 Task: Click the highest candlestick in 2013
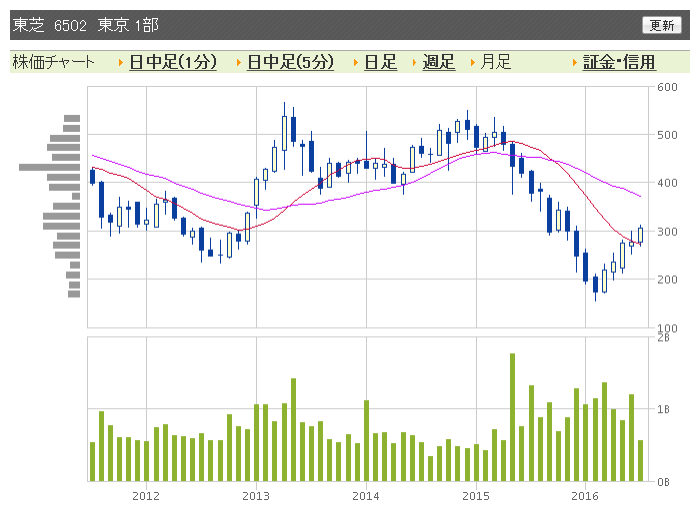coord(284,136)
